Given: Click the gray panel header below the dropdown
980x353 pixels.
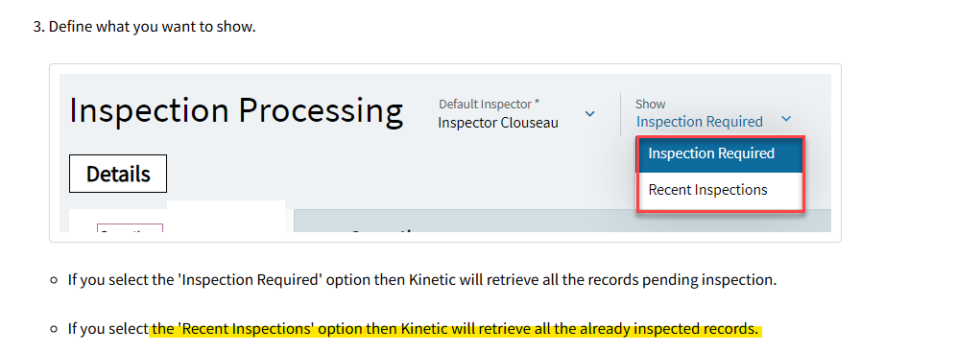Looking at the screenshot, I should pyautogui.click(x=562, y=221).
